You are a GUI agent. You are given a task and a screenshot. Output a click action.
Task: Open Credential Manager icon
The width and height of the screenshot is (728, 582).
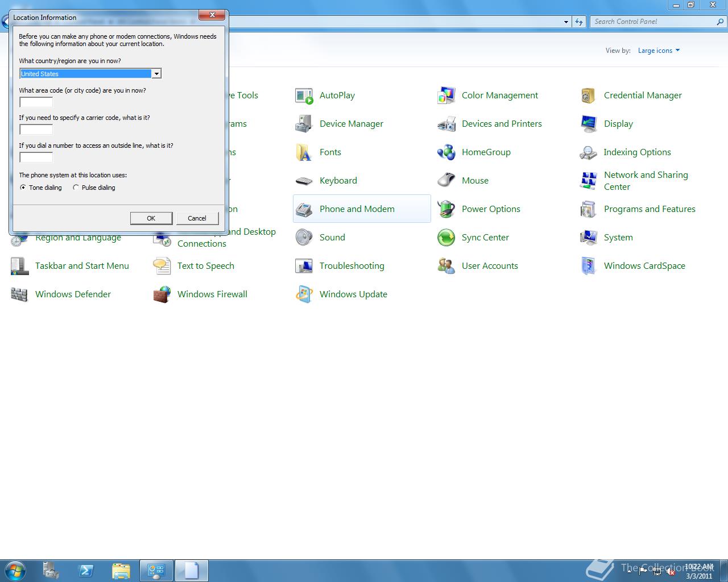pos(589,95)
